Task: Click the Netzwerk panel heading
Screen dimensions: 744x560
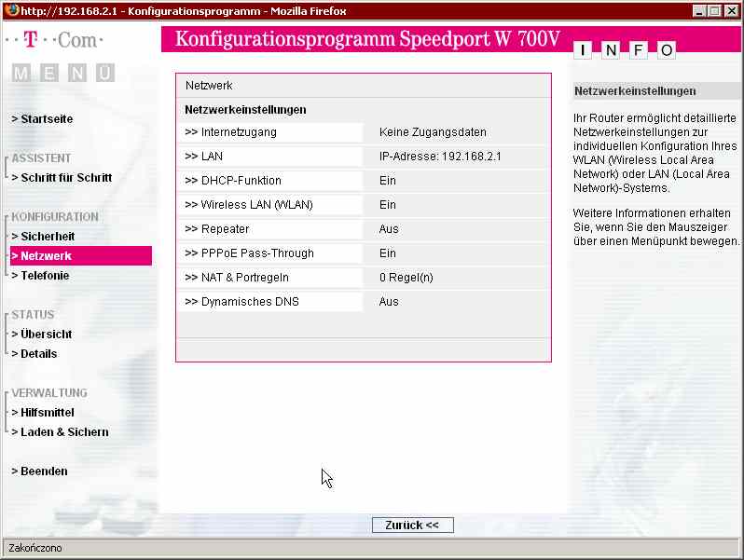Action: [x=209, y=86]
